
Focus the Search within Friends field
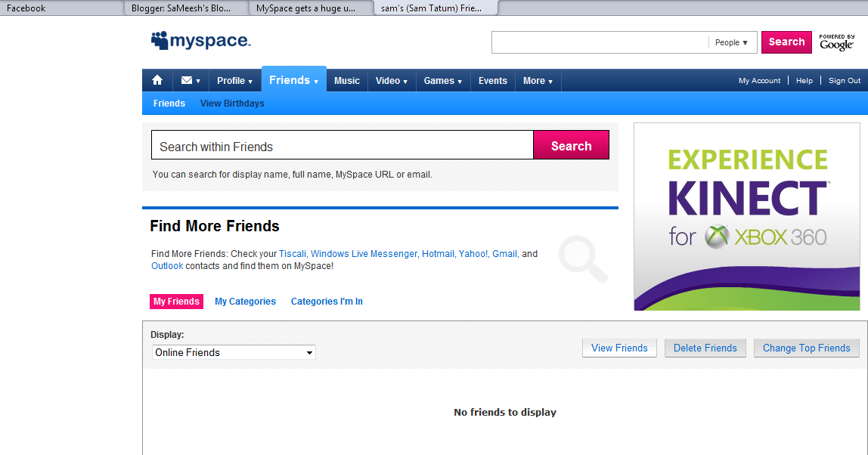pyautogui.click(x=343, y=145)
